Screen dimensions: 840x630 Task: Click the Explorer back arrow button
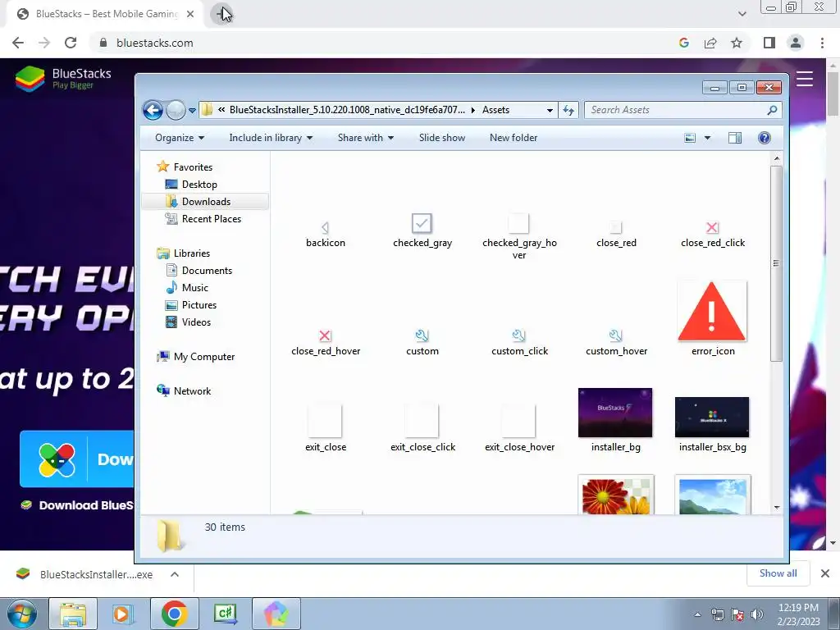pos(153,111)
